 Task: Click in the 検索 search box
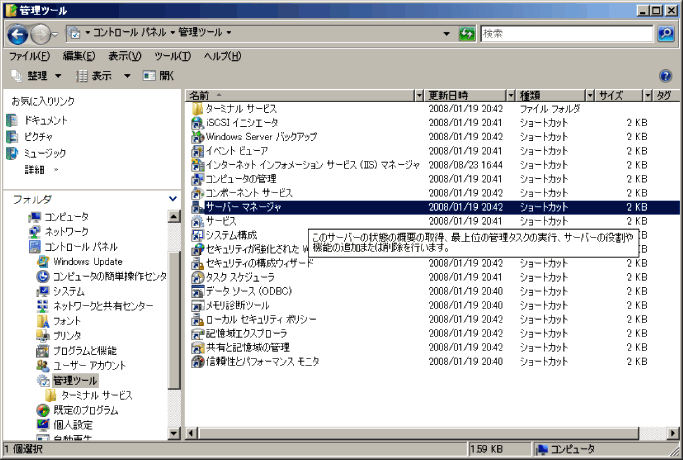pyautogui.click(x=567, y=34)
